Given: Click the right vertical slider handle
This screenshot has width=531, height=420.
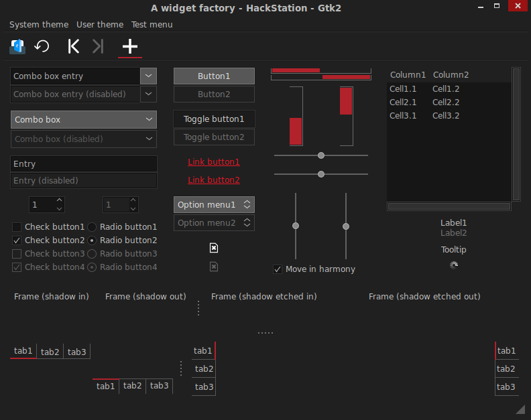Looking at the screenshot, I should point(346,226).
